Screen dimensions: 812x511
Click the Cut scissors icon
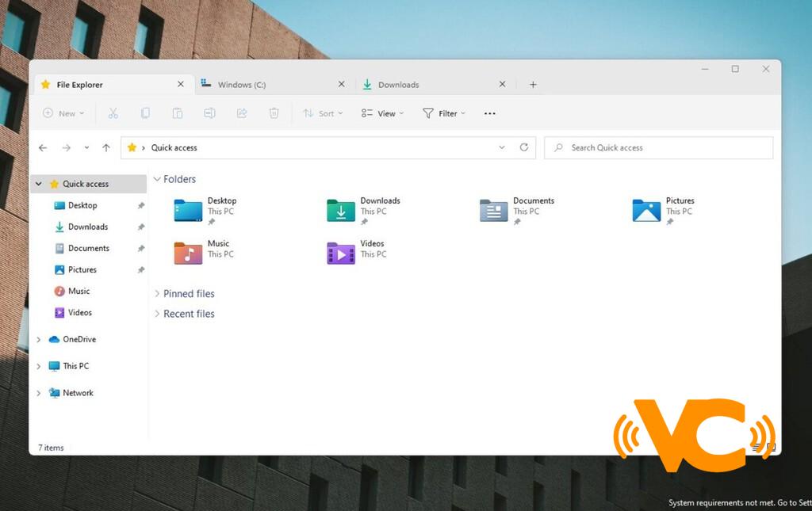point(113,113)
